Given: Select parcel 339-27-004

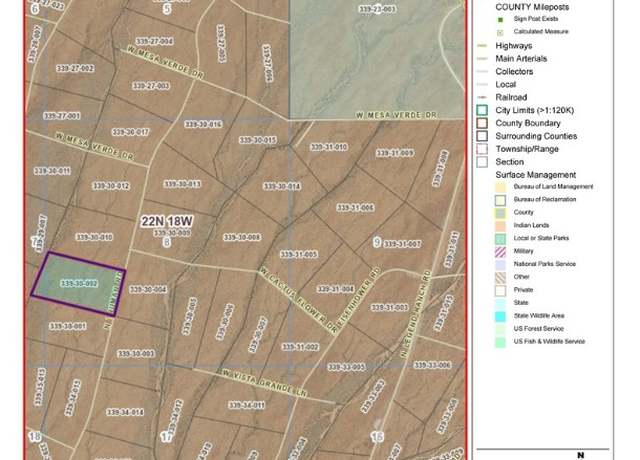Looking at the screenshot, I should [154, 41].
